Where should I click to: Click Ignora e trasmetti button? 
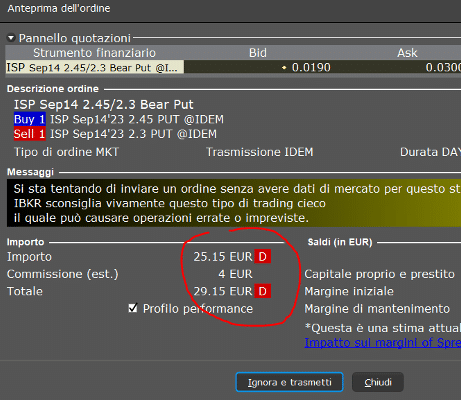[289, 382]
